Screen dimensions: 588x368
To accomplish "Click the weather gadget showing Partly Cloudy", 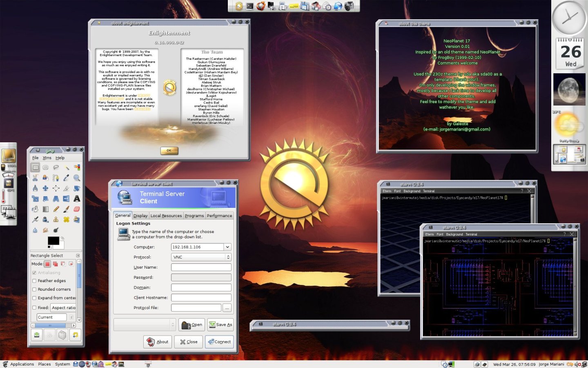I will 569,126.
